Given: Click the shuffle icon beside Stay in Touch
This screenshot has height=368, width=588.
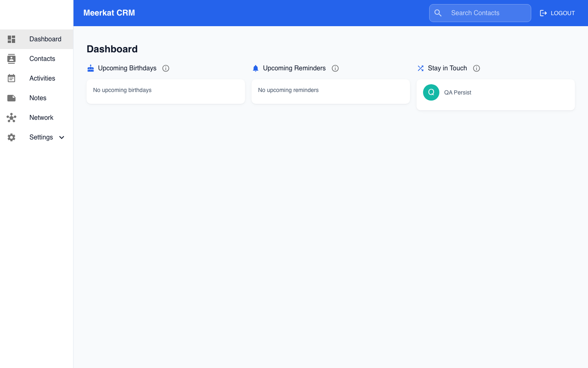Looking at the screenshot, I should pyautogui.click(x=421, y=68).
